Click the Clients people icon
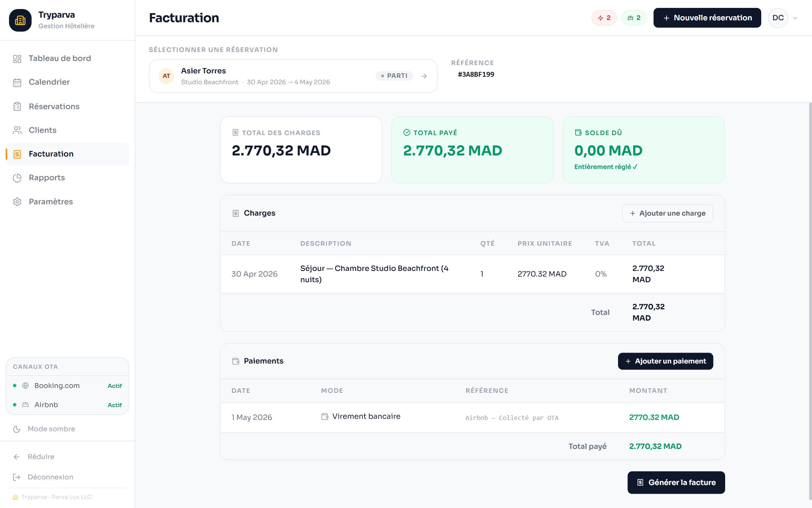Image resolution: width=812 pixels, height=508 pixels. pos(17,130)
